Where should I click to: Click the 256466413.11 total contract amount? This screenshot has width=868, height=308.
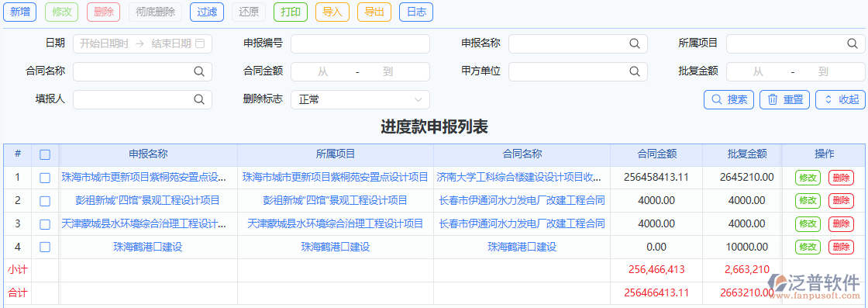tap(656, 293)
